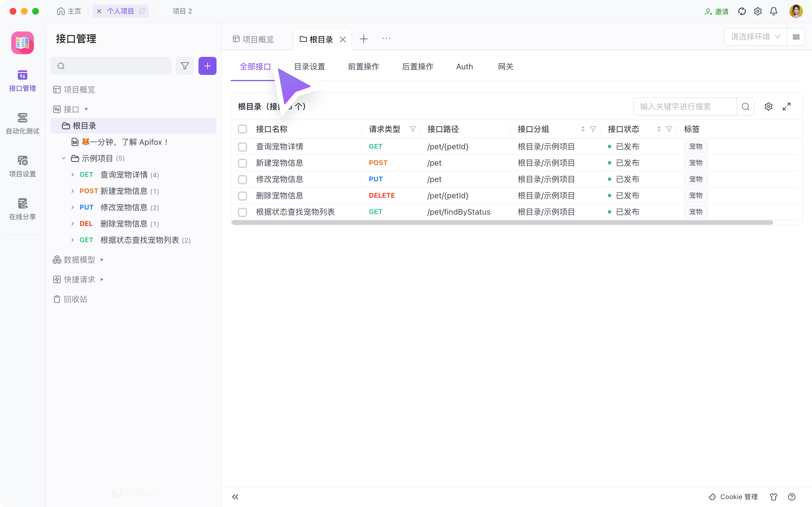Create a new API via the purple plus icon
Screen dimensions: 812x507
pos(207,66)
